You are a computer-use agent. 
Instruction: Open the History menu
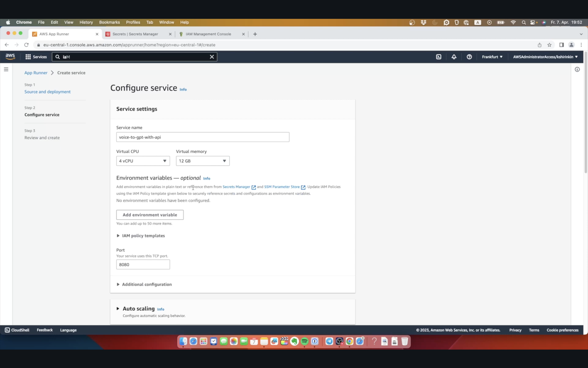click(x=86, y=22)
